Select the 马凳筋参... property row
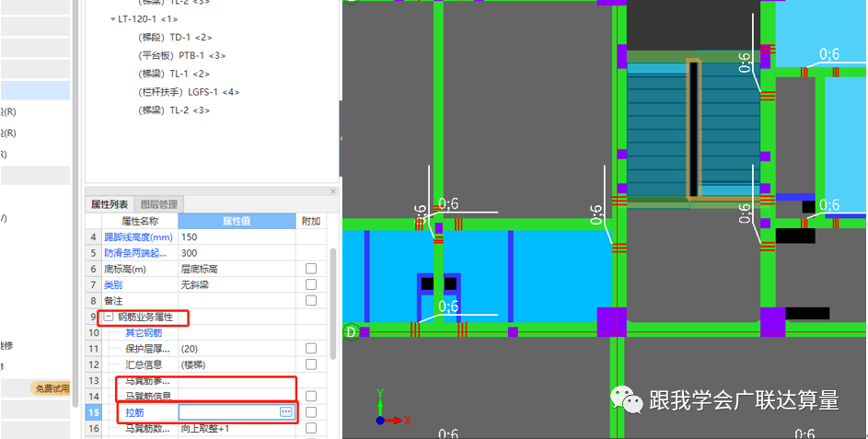868x439 pixels. coord(148,381)
